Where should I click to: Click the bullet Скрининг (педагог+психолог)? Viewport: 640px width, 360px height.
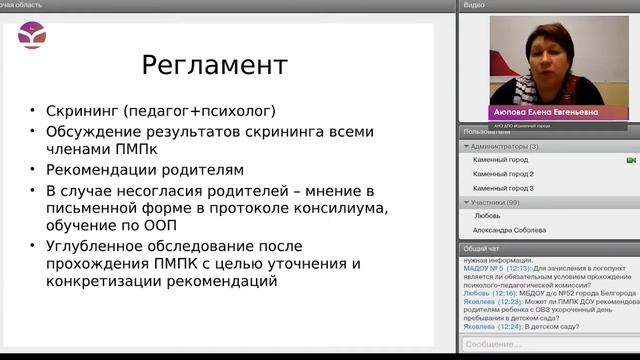tap(161, 111)
